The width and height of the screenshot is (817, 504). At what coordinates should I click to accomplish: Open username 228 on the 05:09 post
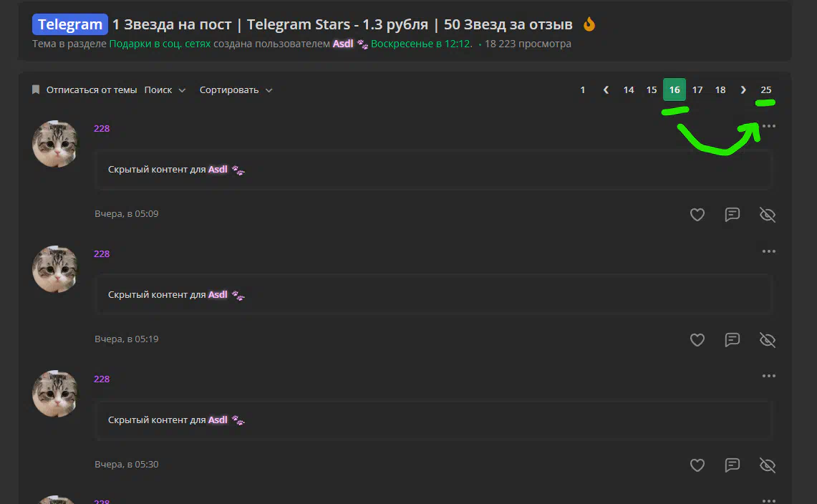click(x=102, y=128)
